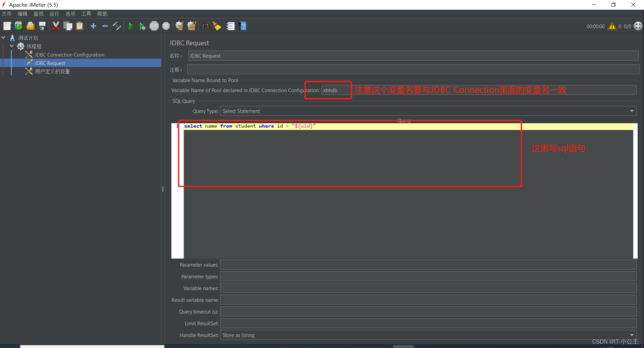Click the split pane divider handle
Viewport: 644px width, 348px height.
pos(163,189)
